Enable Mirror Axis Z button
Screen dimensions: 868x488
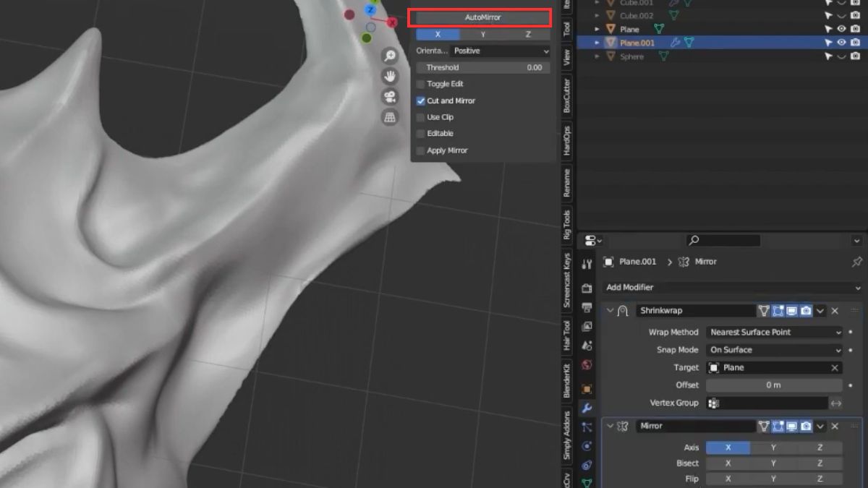[x=820, y=448]
